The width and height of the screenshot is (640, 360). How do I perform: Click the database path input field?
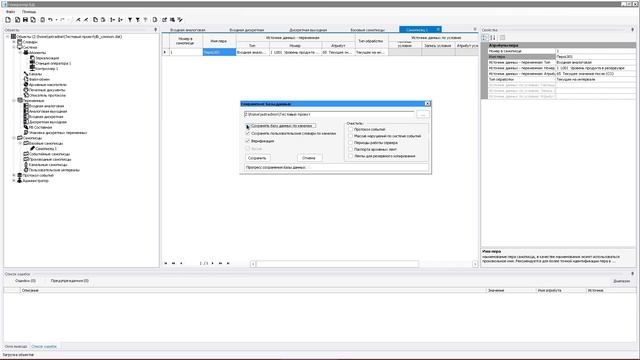[329, 115]
